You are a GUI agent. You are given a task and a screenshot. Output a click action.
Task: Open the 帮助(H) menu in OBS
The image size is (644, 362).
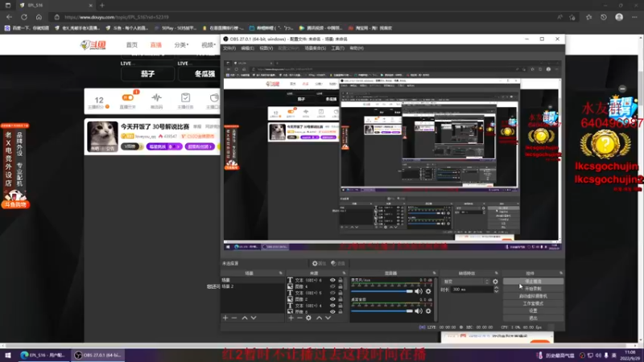coord(357,48)
